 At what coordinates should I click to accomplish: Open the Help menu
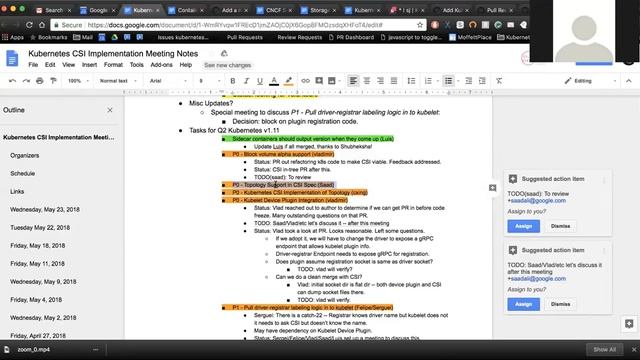click(x=186, y=65)
